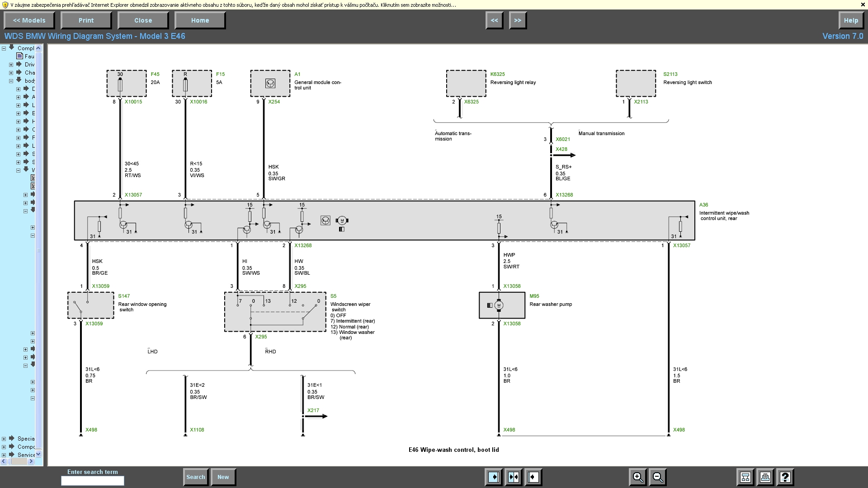Go to previous page with << button

495,20
